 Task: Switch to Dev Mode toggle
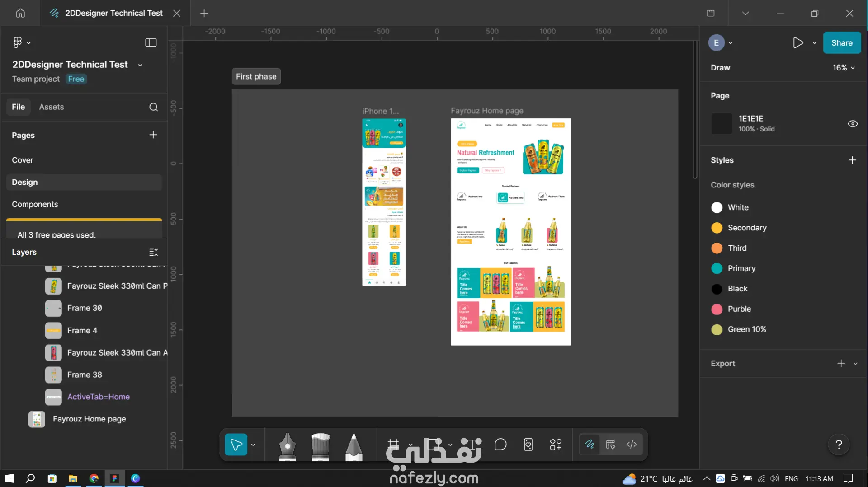click(x=632, y=445)
